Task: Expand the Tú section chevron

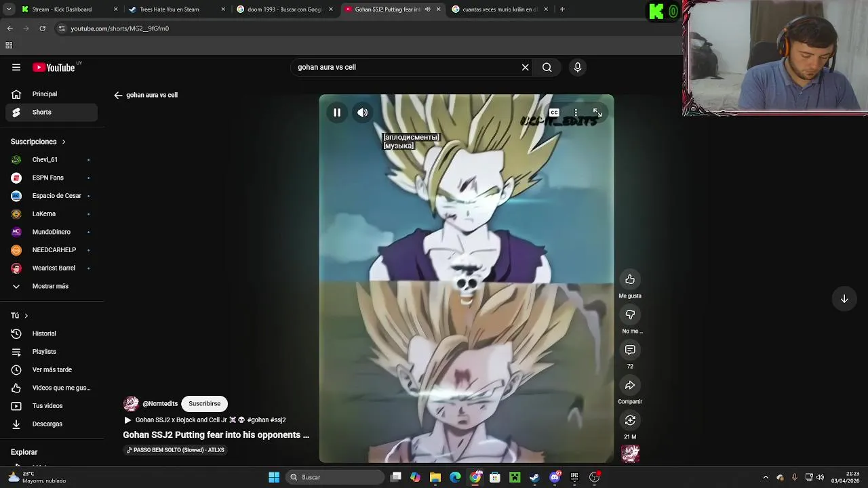Action: 26,316
